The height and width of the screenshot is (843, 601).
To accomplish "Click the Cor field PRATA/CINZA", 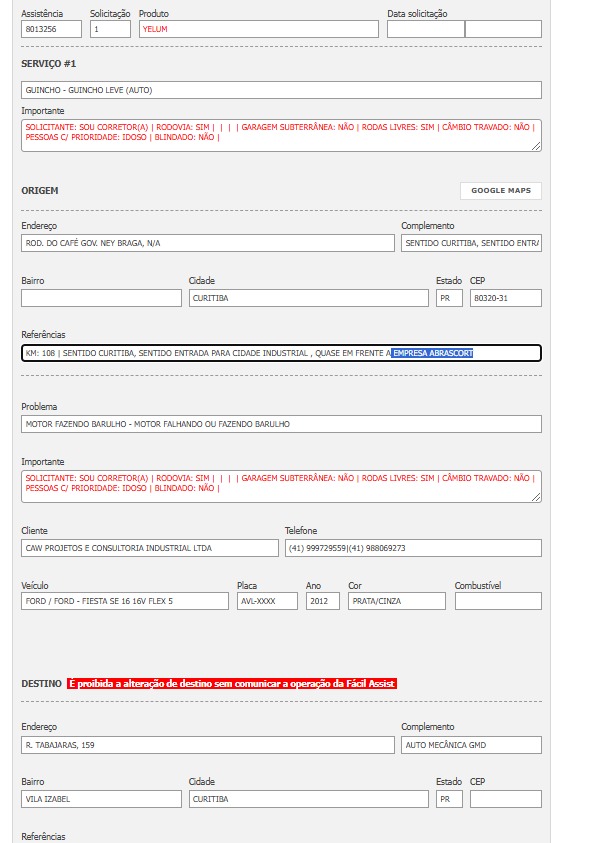I will (x=397, y=601).
